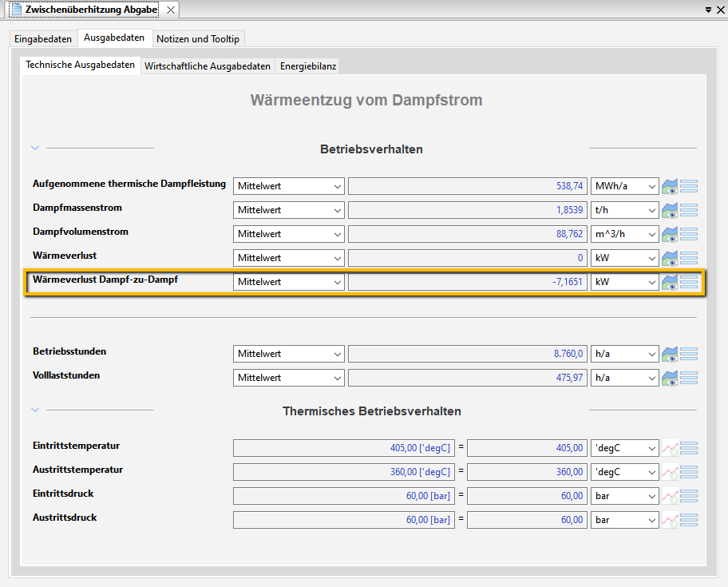Open Mittelwert dropdown for Betriebsstunden
The width and height of the screenshot is (728, 587).
click(289, 354)
